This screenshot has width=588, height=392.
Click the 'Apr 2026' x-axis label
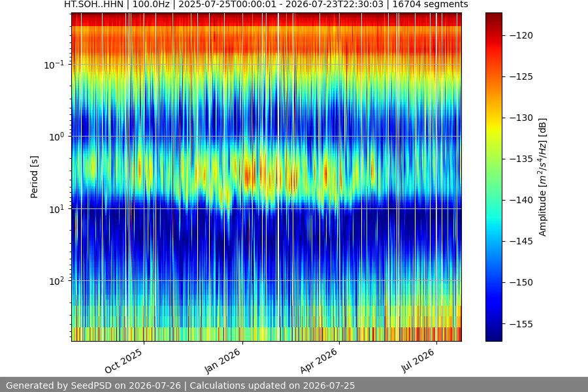coord(319,361)
